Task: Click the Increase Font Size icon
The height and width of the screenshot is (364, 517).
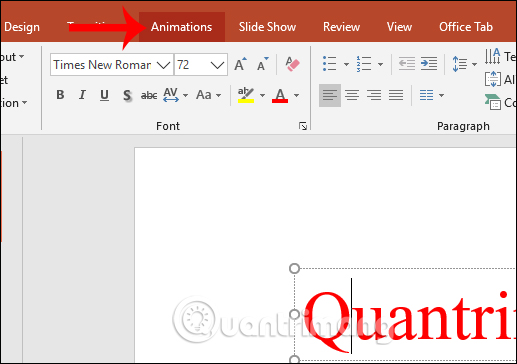Action: pyautogui.click(x=240, y=64)
